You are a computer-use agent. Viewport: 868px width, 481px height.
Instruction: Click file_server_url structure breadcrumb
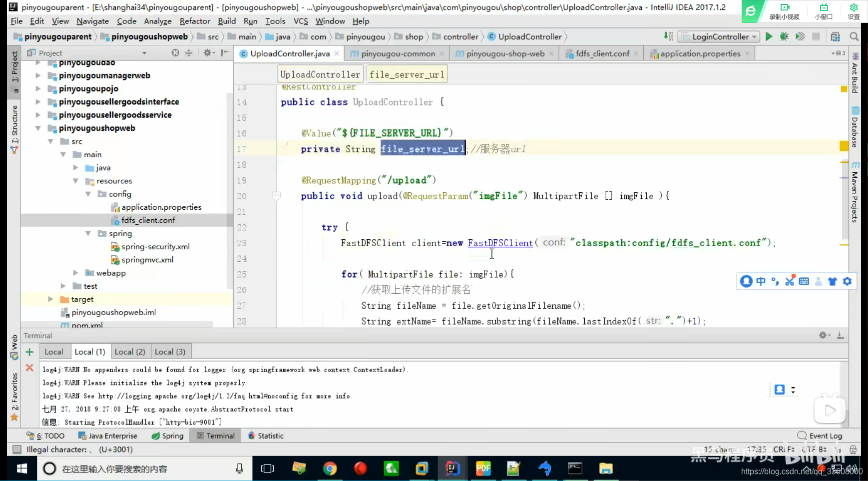point(407,74)
